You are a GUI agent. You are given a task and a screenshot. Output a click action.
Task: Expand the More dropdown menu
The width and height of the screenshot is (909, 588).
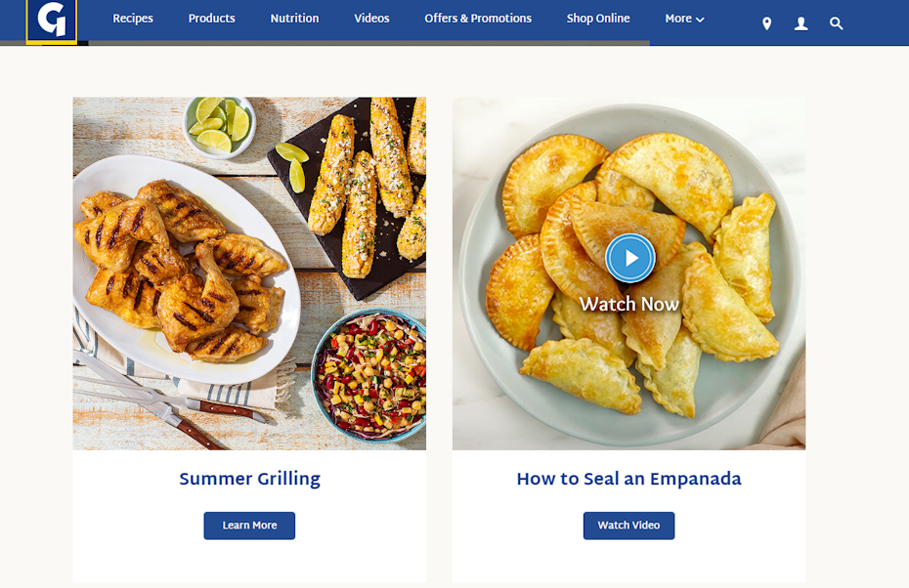coord(683,19)
